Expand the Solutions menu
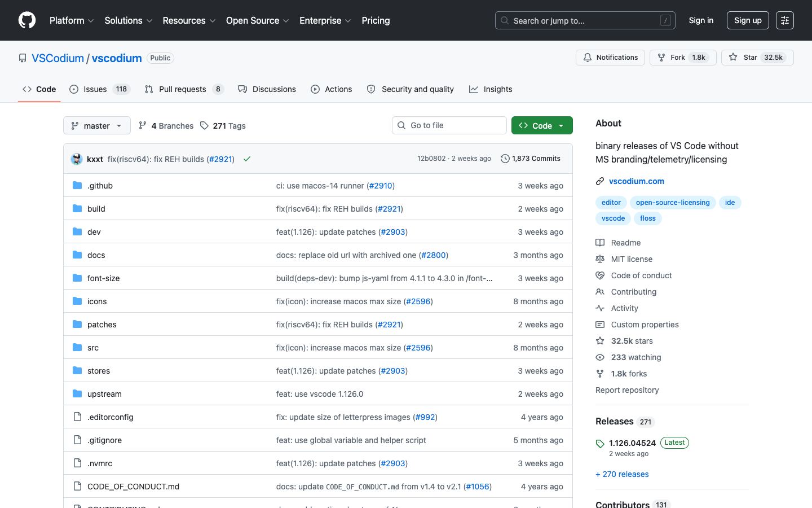 click(x=129, y=20)
